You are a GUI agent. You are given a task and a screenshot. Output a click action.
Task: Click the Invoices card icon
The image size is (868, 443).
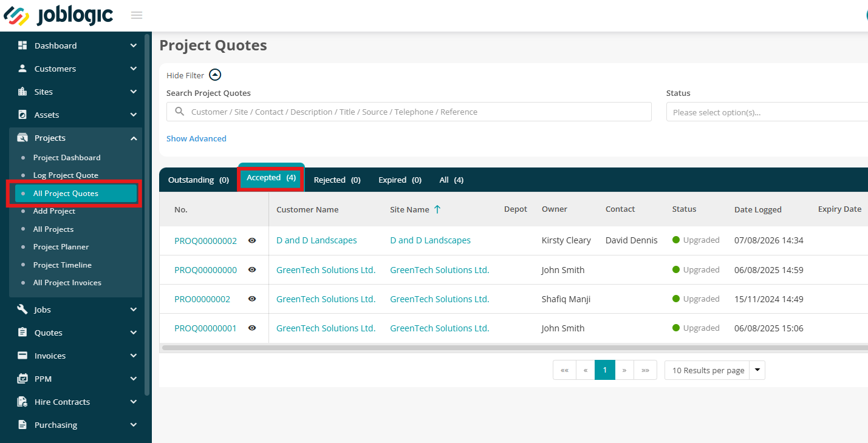22,356
